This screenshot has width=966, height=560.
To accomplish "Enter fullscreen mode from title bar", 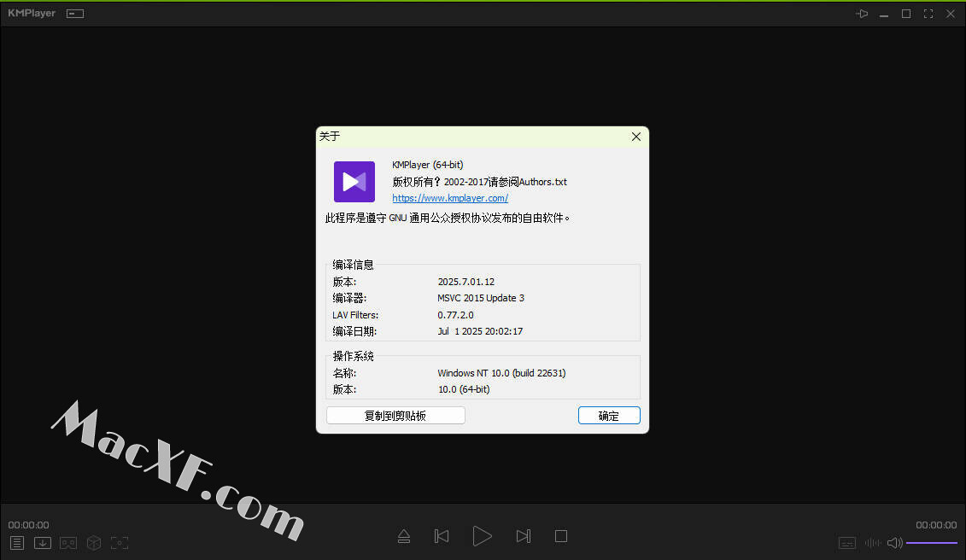I will click(928, 14).
